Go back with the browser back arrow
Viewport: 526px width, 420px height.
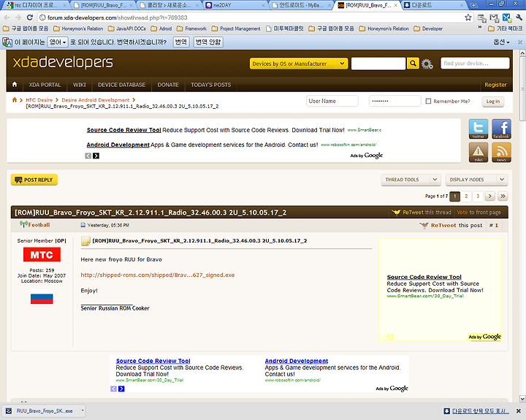7,18
